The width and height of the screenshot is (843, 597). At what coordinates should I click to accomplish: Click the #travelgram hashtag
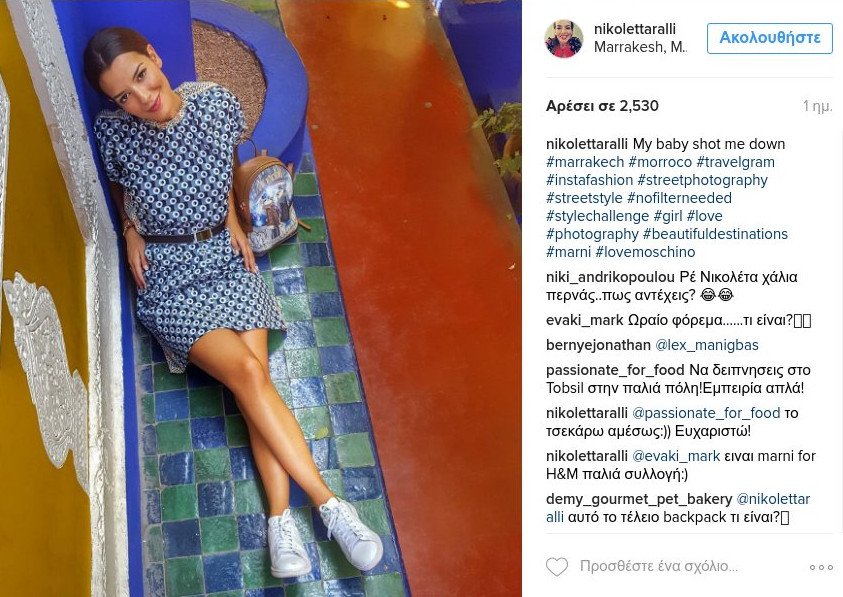pos(735,162)
